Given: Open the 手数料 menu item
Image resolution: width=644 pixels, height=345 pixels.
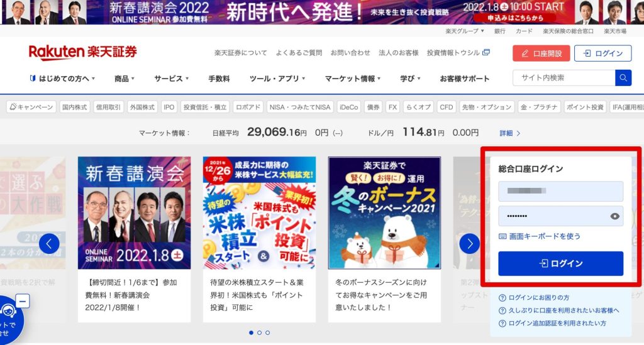Looking at the screenshot, I should [x=219, y=79].
